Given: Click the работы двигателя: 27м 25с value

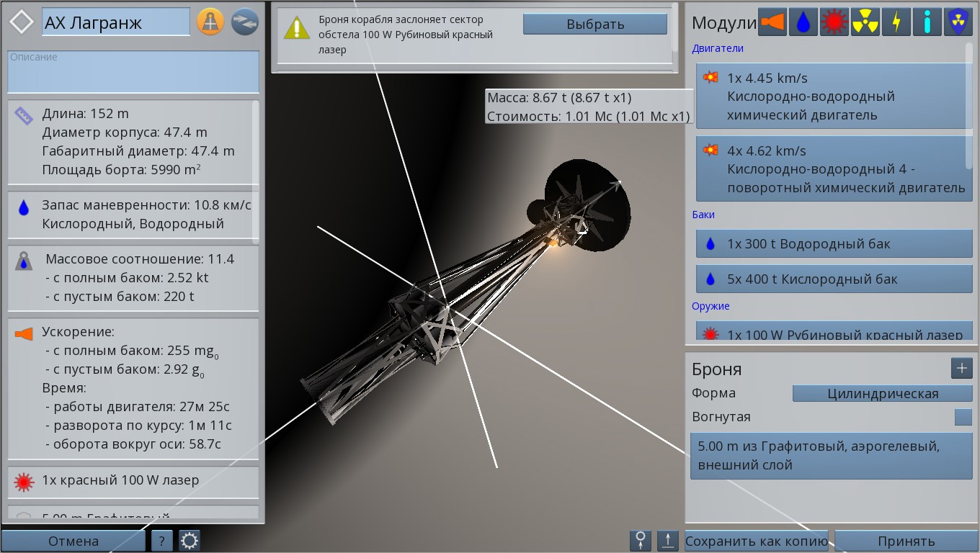Looking at the screenshot, I should [137, 407].
